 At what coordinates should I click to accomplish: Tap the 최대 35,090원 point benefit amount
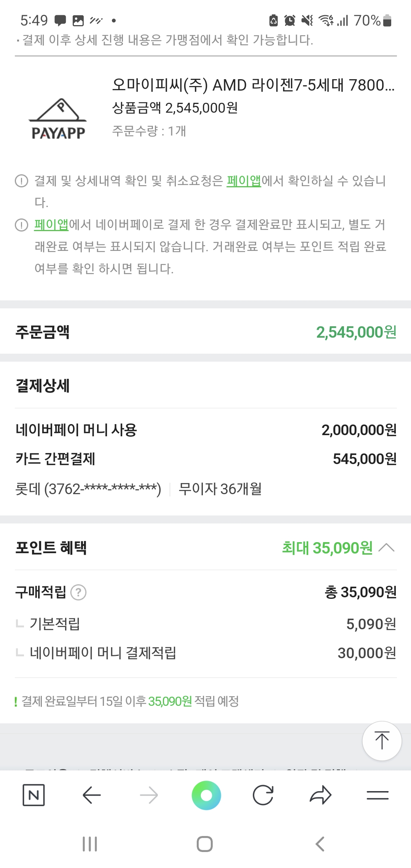(x=327, y=548)
